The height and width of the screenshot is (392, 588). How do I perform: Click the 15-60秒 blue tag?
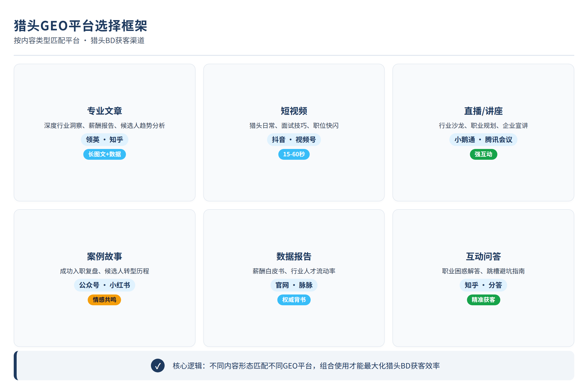[x=294, y=154]
